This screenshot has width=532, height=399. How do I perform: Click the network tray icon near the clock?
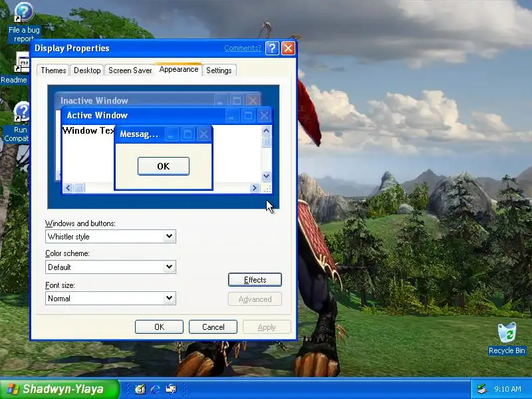point(482,389)
